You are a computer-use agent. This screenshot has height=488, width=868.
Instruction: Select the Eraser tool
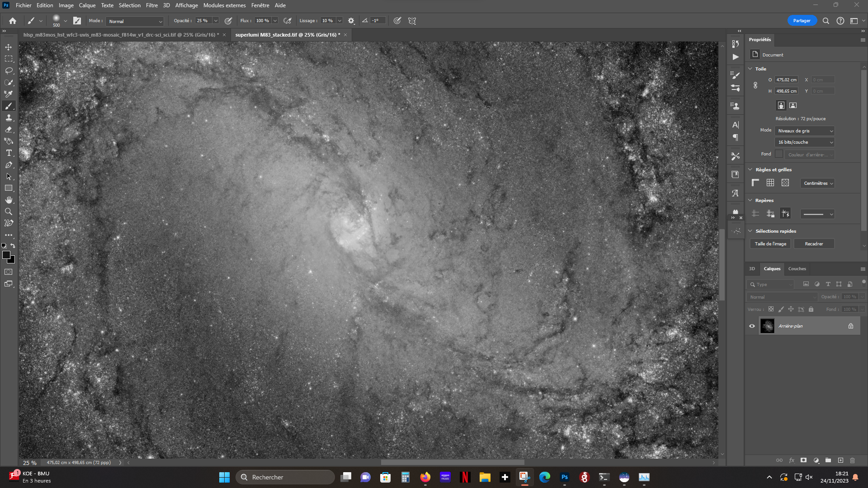pyautogui.click(x=9, y=129)
